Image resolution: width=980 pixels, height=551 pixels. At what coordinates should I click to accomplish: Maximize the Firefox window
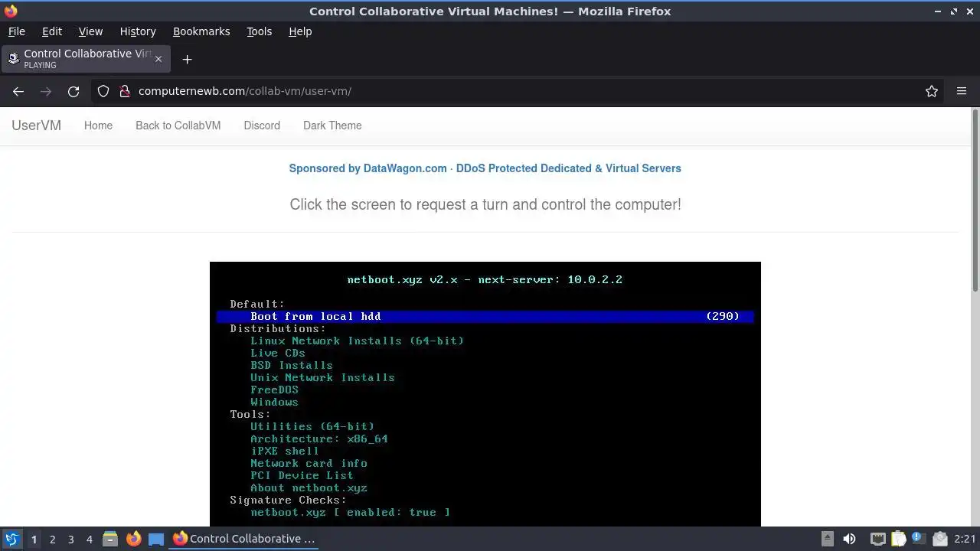954,11
